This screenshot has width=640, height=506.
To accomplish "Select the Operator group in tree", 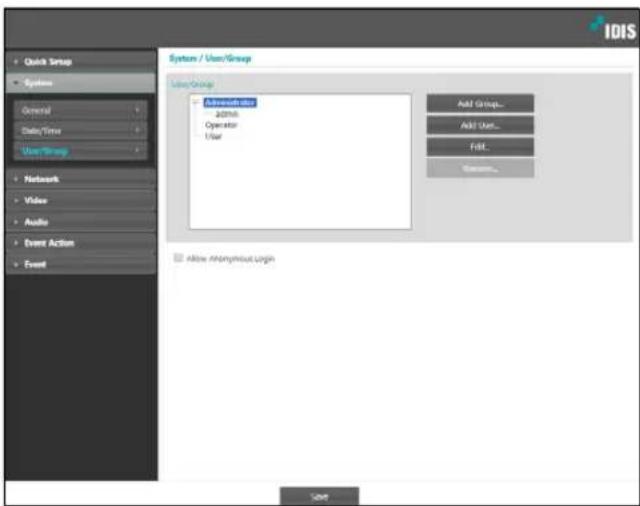I will click(221, 125).
